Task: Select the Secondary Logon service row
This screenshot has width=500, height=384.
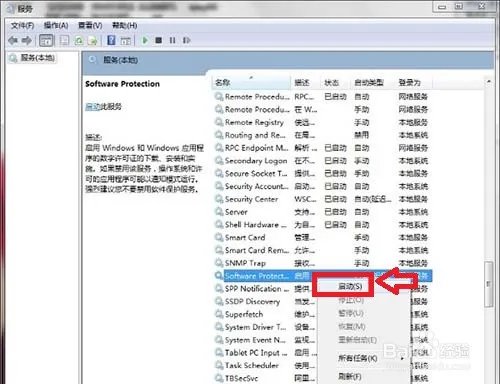Action: click(322, 161)
